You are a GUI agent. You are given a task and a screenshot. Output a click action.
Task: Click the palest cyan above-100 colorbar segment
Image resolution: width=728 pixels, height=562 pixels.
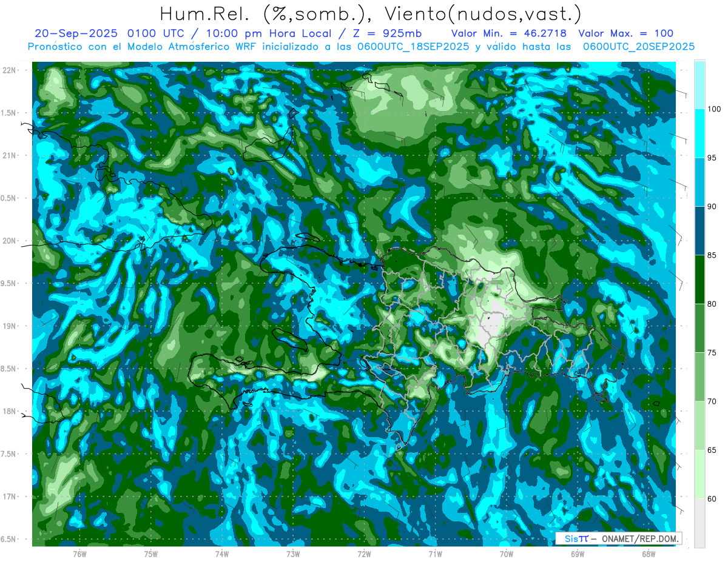699,85
